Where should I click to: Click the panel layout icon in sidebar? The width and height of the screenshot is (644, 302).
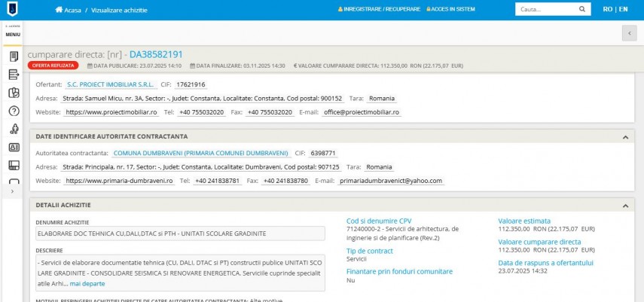click(14, 166)
